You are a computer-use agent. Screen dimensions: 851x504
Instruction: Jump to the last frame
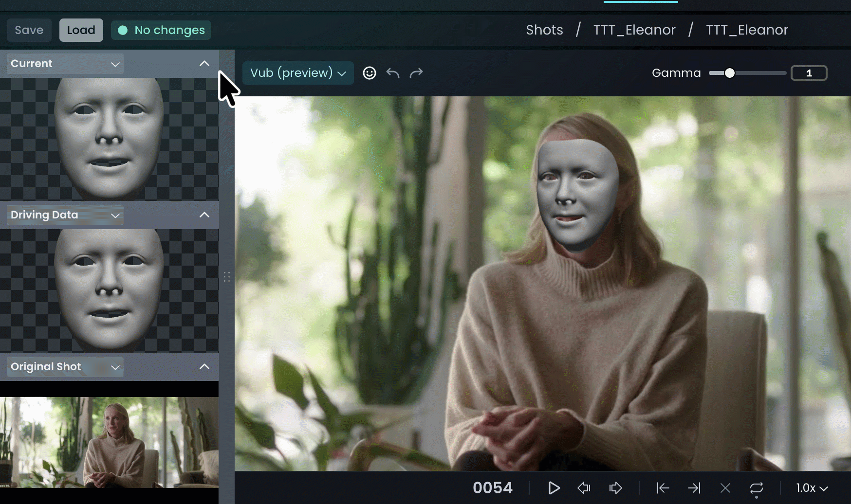point(694,488)
